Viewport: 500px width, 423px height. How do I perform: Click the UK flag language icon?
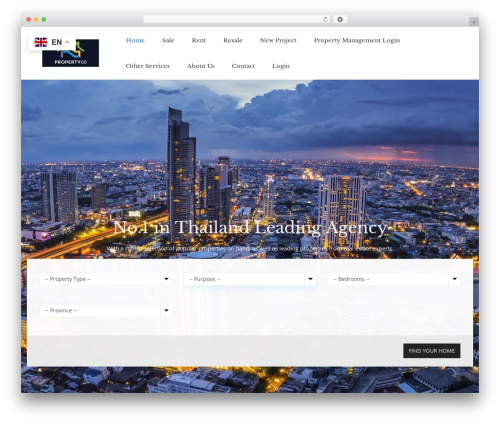tap(41, 42)
